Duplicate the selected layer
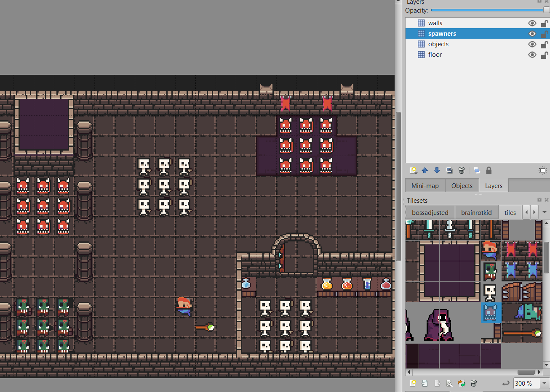This screenshot has width=550, height=392. tap(449, 170)
